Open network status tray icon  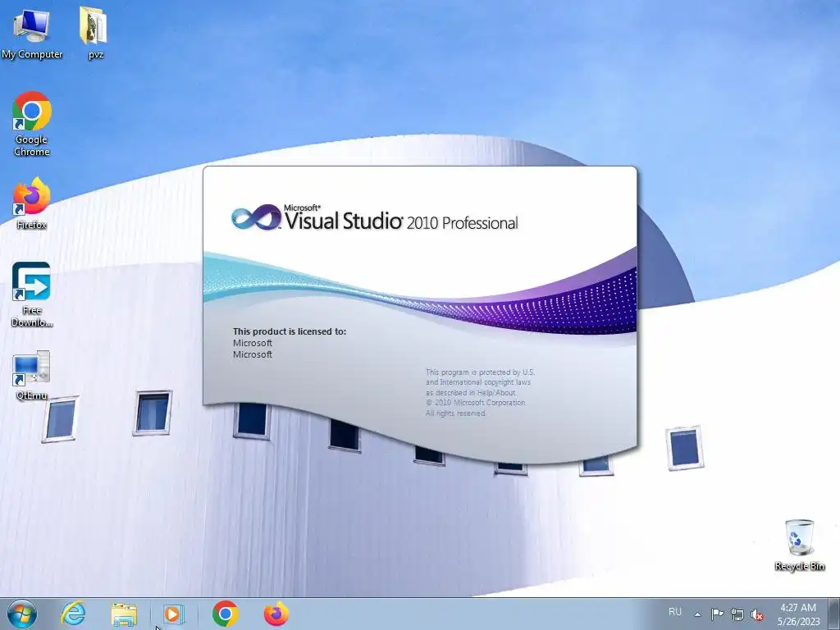coord(737,614)
